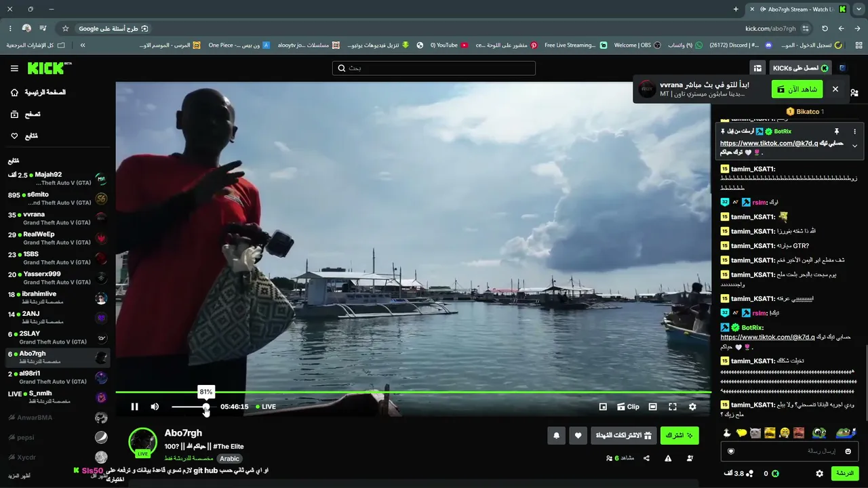Insert the grey cat emote
868x488 pixels.
pos(755,432)
